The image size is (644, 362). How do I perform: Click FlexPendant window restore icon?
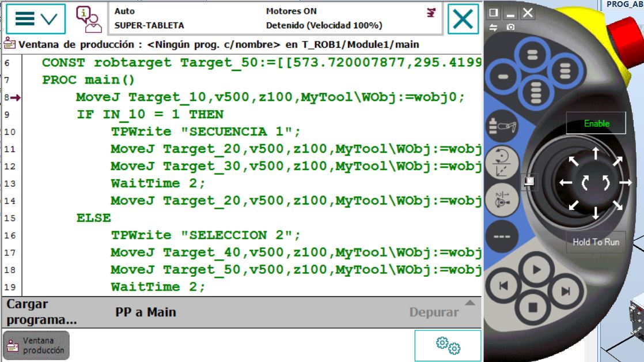[493, 13]
